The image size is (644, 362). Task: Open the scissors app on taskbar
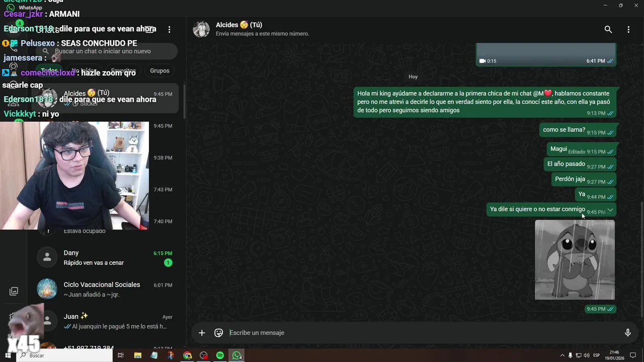pos(171,355)
